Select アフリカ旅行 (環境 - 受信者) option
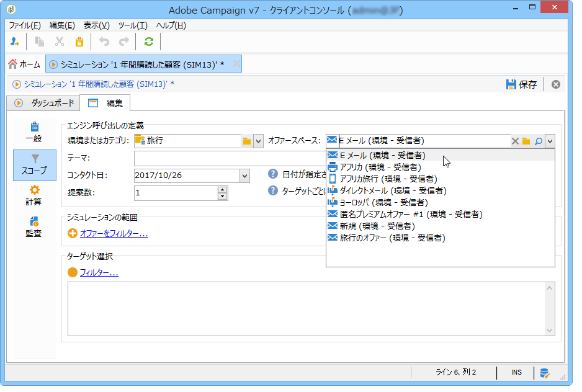 (x=440, y=179)
